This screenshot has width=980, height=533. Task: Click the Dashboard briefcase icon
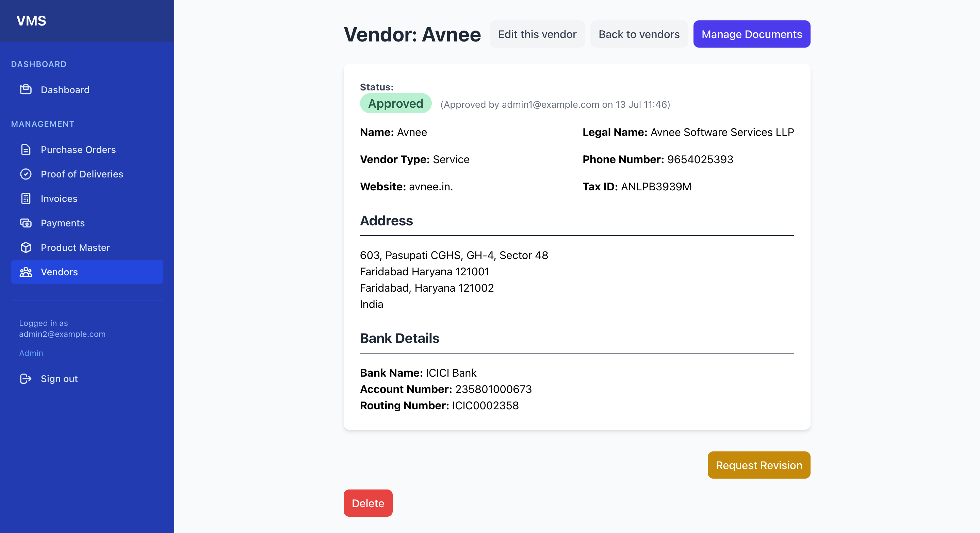pyautogui.click(x=26, y=90)
